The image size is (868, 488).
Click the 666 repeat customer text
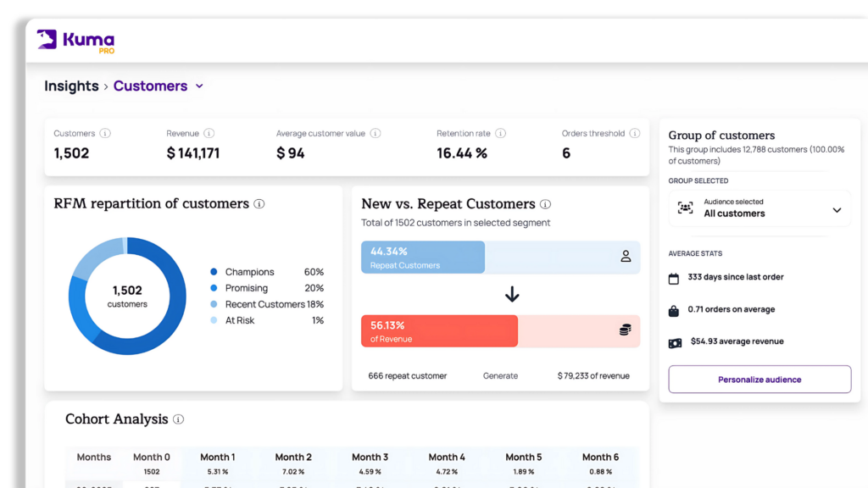408,375
